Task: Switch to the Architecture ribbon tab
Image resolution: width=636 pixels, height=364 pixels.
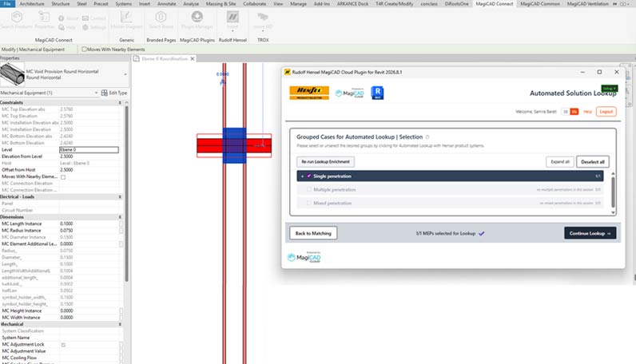Action: pos(32,4)
